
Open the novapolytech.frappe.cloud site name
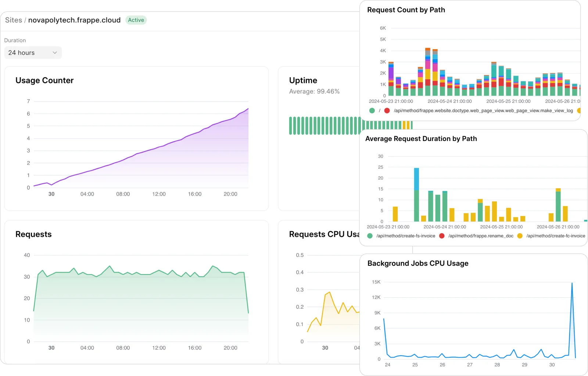(75, 20)
